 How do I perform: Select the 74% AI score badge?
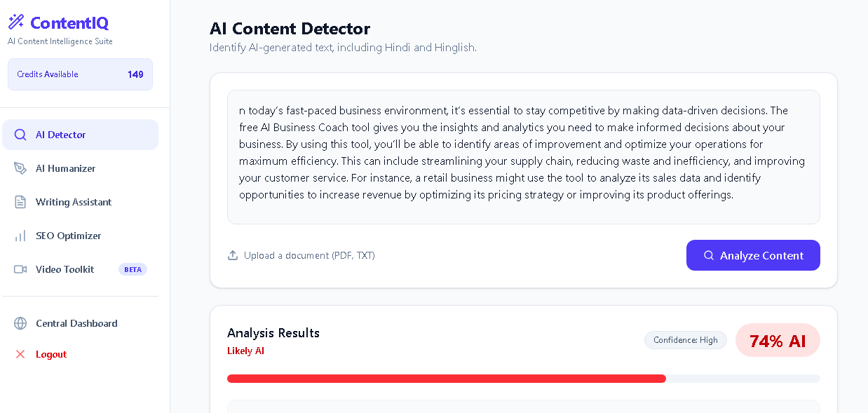[778, 340]
